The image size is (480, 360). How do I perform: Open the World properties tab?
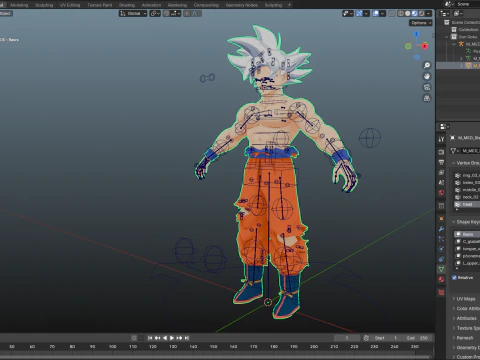pos(441,193)
